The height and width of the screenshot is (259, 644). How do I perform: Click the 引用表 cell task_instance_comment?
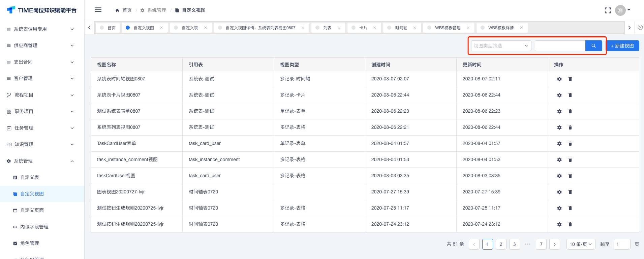(214, 159)
